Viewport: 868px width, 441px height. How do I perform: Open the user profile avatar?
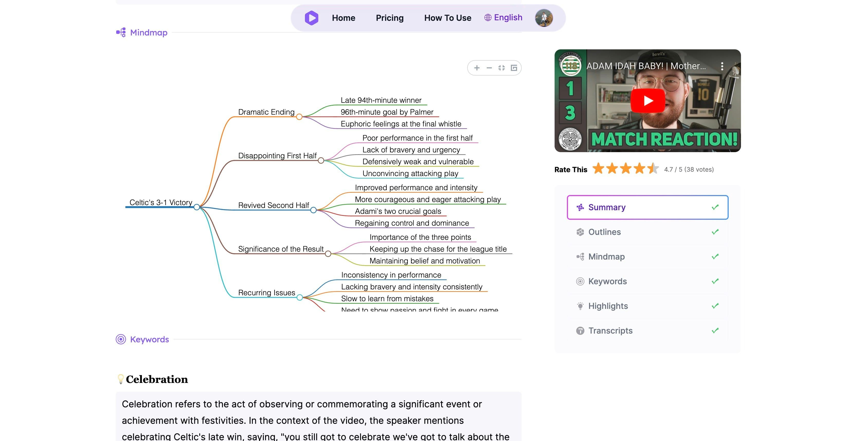544,18
